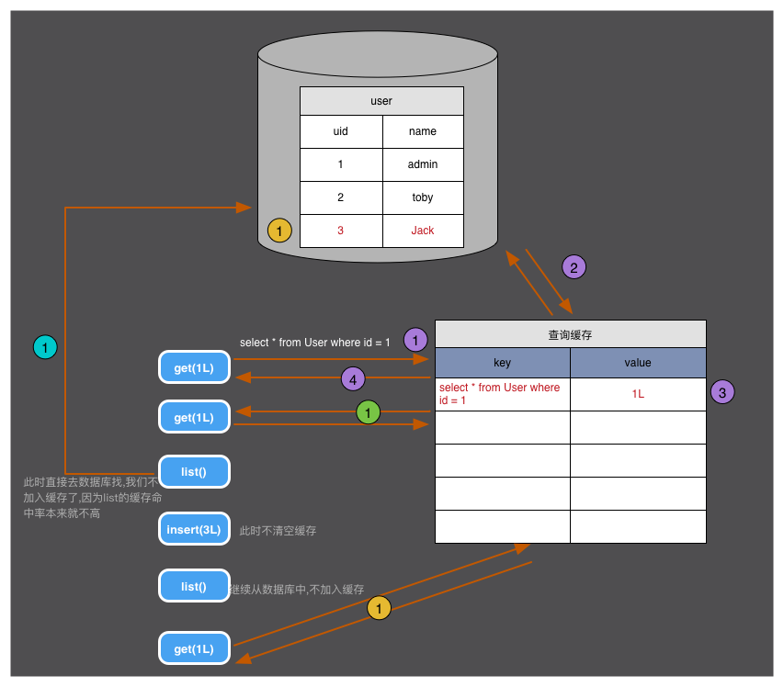This screenshot has width=784, height=687.
Task: Click purple circle 2 near the database
Action: tap(574, 267)
